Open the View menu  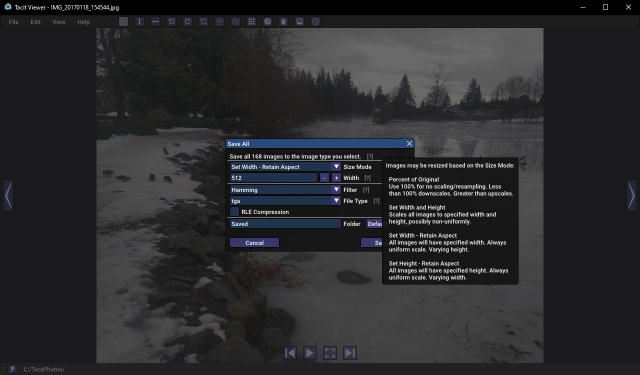pos(59,22)
